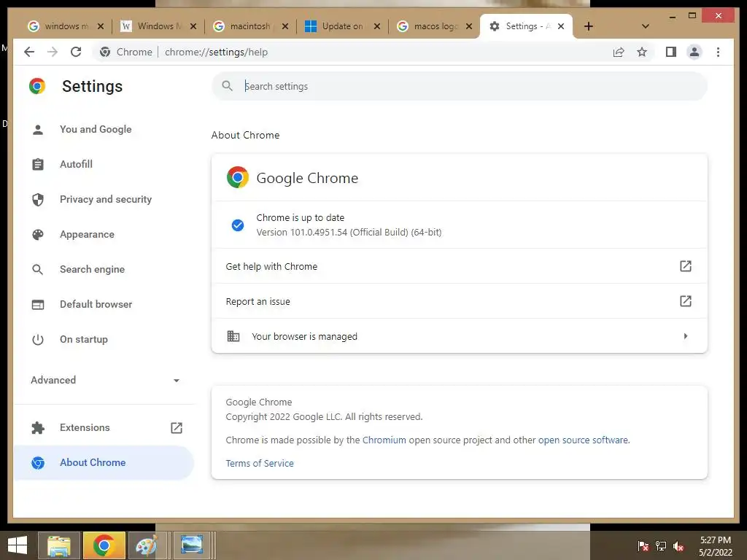Open Extensions page from sidebar
747x560 pixels.
point(85,427)
